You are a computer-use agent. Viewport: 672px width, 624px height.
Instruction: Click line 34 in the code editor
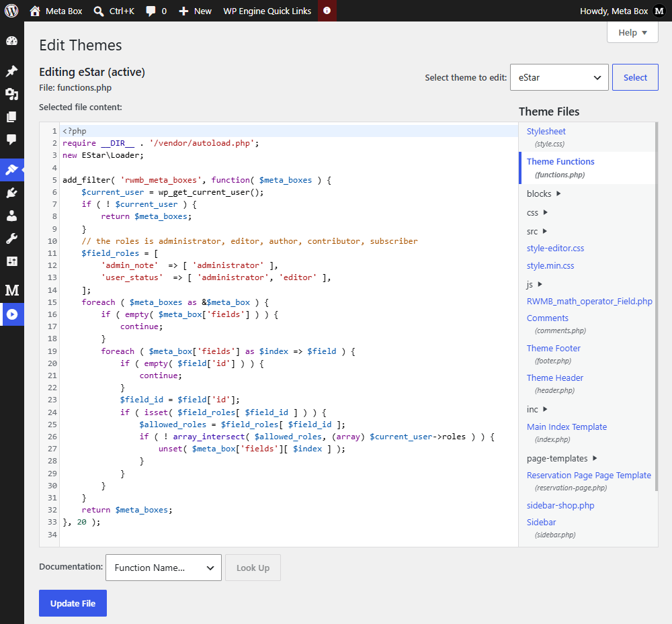[x=289, y=535]
